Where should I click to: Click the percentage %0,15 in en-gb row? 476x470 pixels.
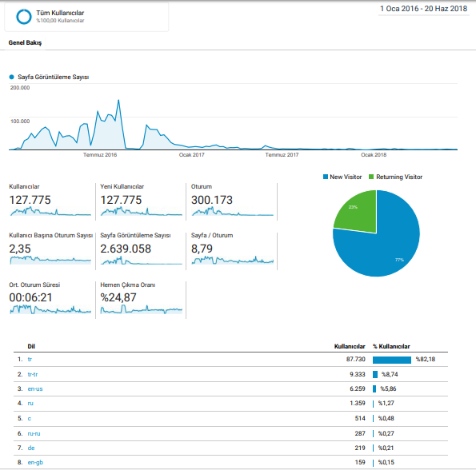point(386,463)
